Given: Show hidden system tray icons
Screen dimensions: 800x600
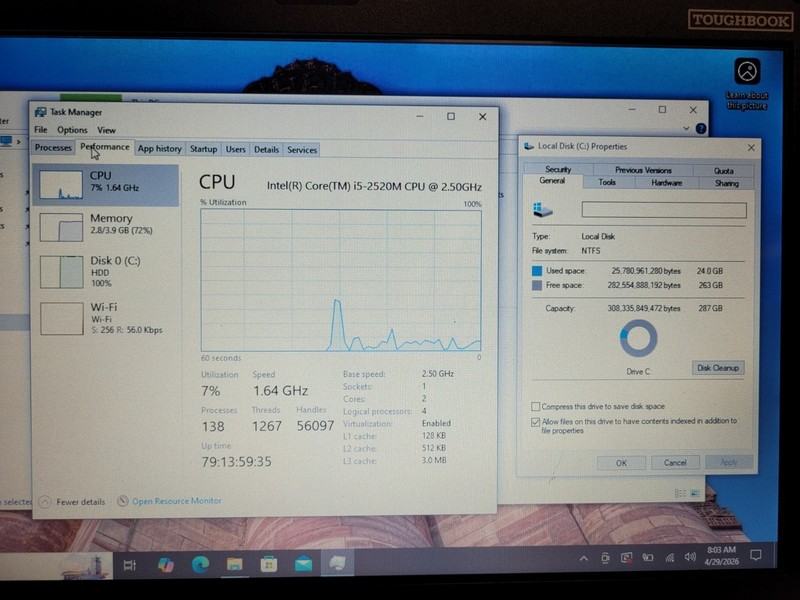Looking at the screenshot, I should point(584,559).
